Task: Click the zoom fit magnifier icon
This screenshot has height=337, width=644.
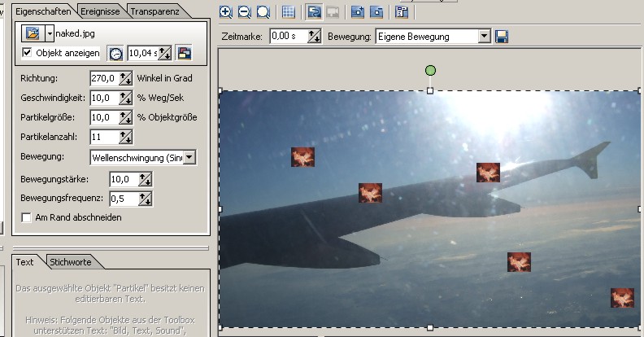Action: pyautogui.click(x=263, y=12)
